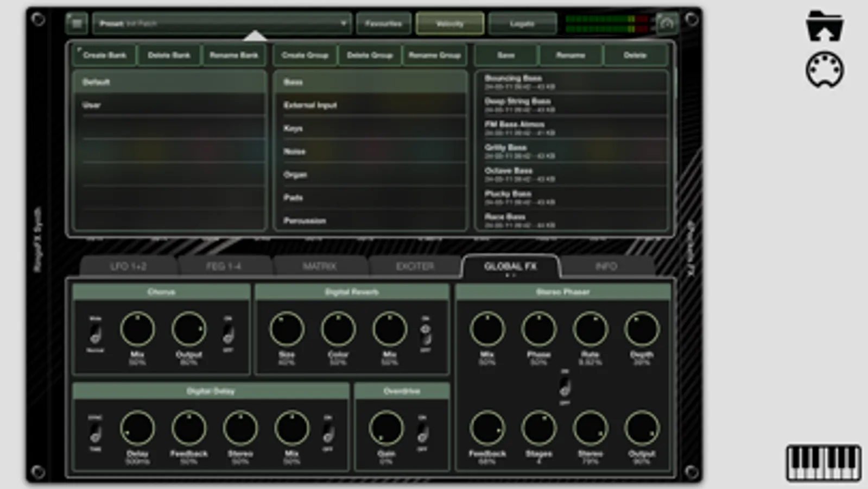Show the piano keyboard icon
Image resolution: width=868 pixels, height=489 pixels.
point(823,462)
